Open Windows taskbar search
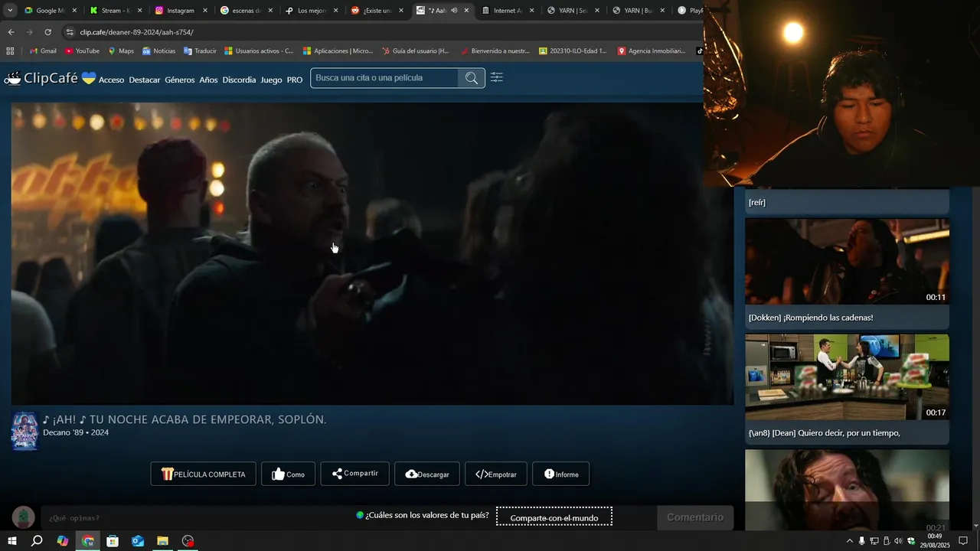This screenshot has width=980, height=551. (37, 541)
